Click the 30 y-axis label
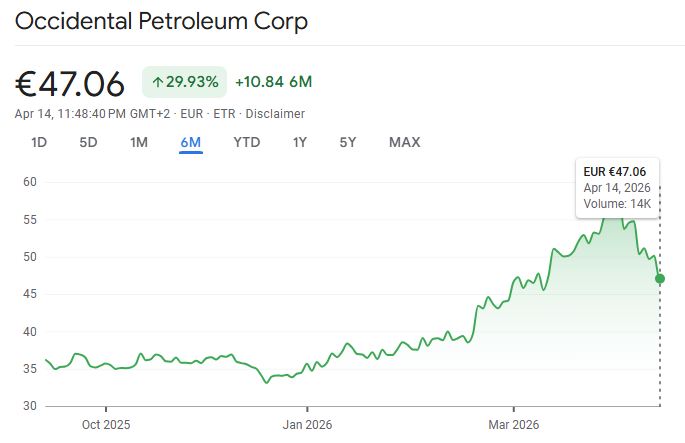The image size is (685, 443). [30, 406]
